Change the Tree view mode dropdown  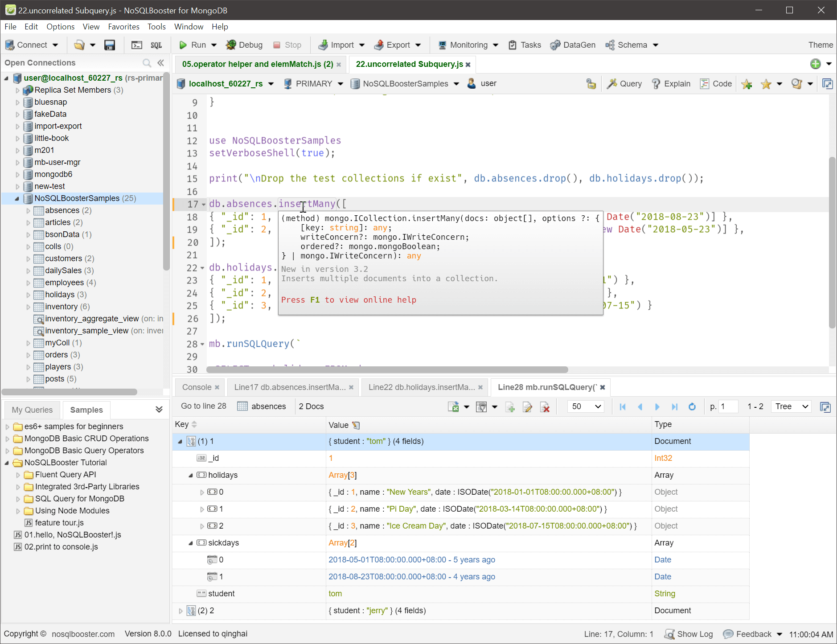[x=792, y=406]
